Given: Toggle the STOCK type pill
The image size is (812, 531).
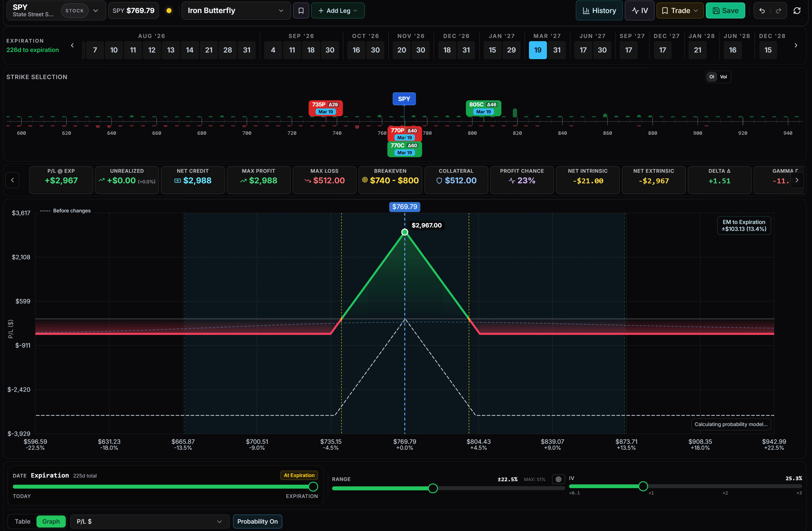Looking at the screenshot, I should [74, 11].
